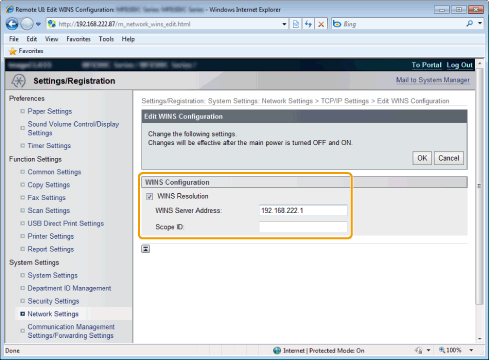The width and height of the screenshot is (489, 360).
Task: Click the page icon in the address bar
Action: click(x=52, y=24)
